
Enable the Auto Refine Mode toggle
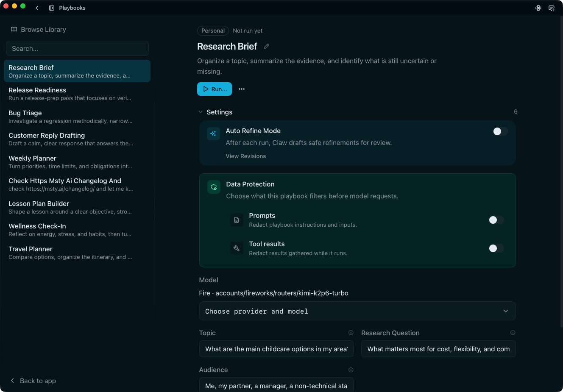[x=500, y=131]
